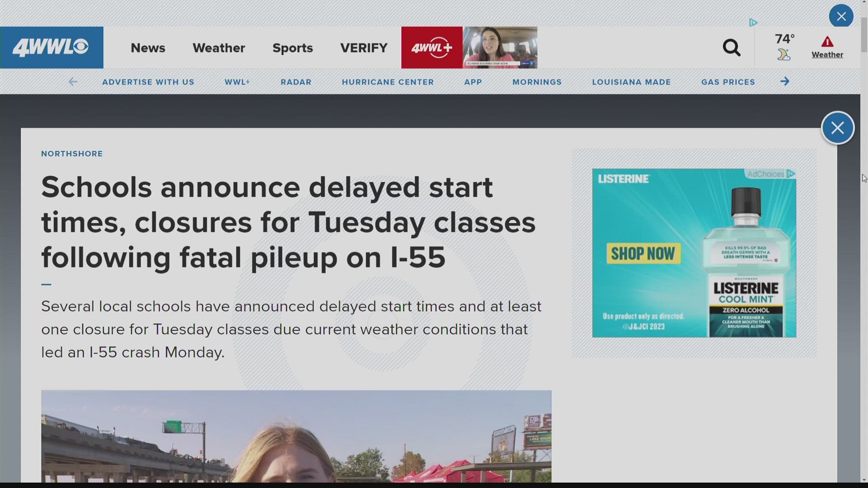Click the VERIFY section icon
Screen dimensions: 868x488
pyautogui.click(x=363, y=47)
